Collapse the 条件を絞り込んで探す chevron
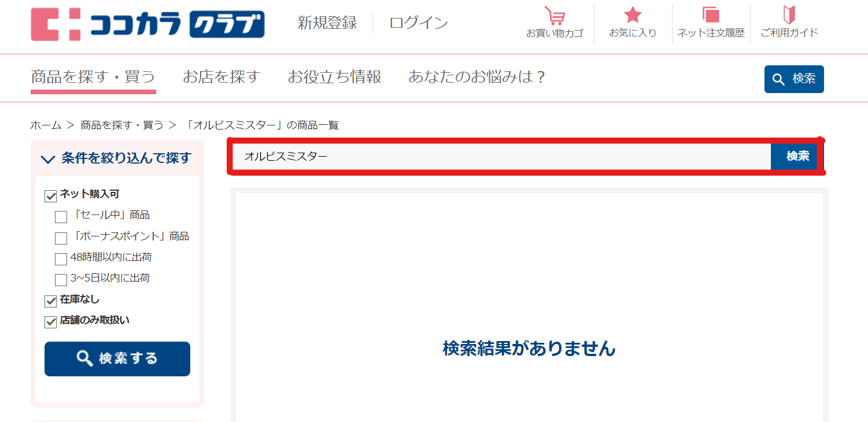This screenshot has height=422, width=868. point(48,159)
